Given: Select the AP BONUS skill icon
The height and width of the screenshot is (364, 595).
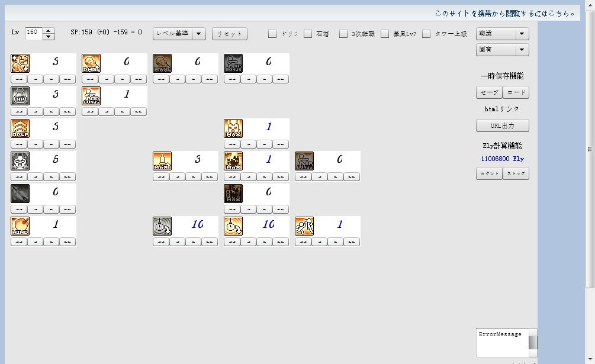Looking at the screenshot, I should click(x=91, y=96).
